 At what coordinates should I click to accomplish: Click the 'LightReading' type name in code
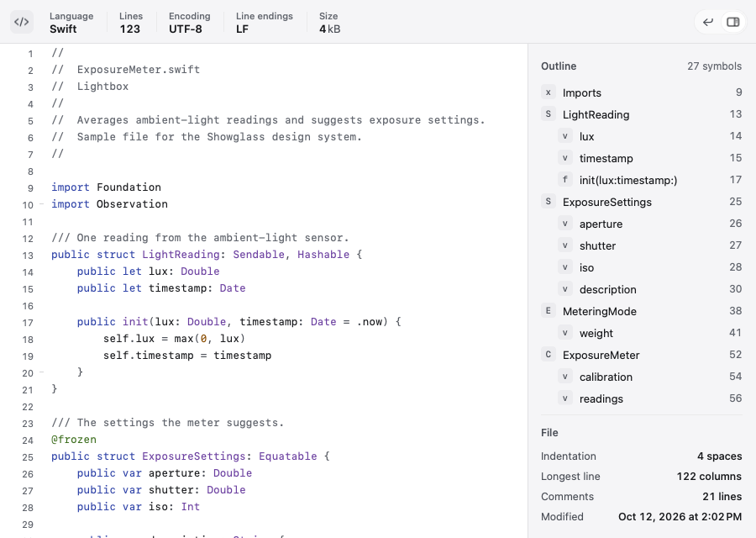click(x=181, y=254)
